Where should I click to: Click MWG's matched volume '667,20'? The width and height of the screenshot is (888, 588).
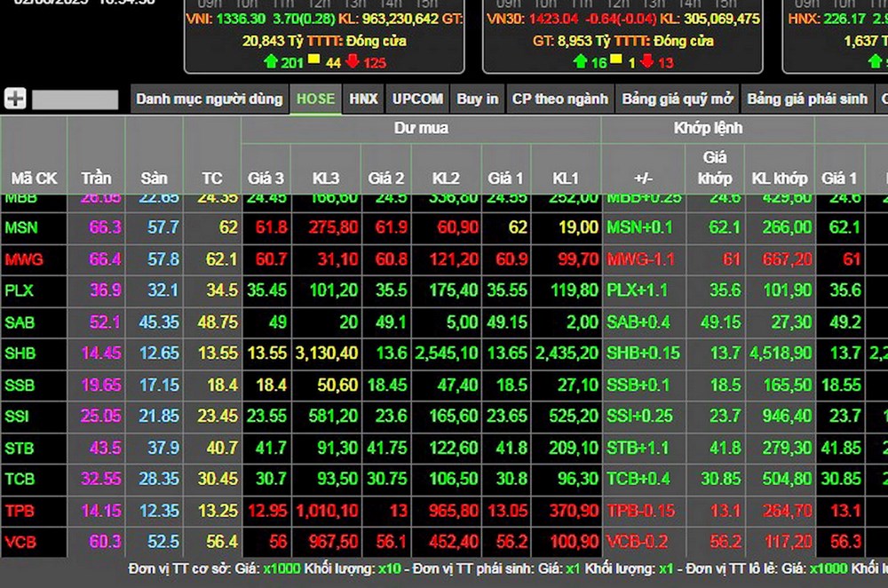(787, 259)
